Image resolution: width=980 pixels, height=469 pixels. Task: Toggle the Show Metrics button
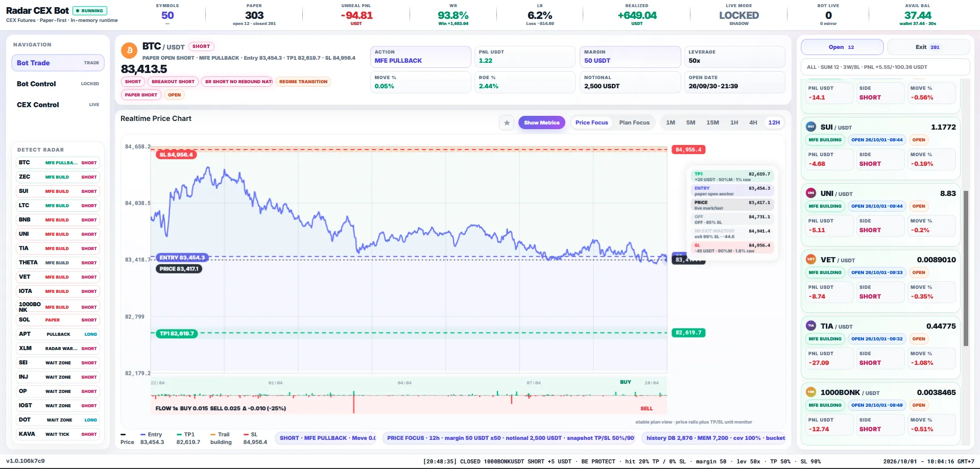pos(541,122)
